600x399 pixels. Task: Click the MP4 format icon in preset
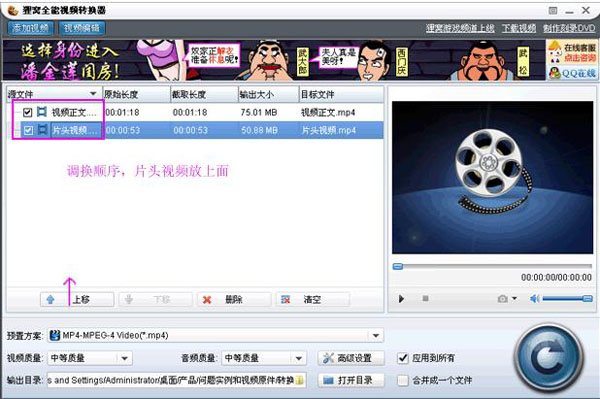pos(55,335)
